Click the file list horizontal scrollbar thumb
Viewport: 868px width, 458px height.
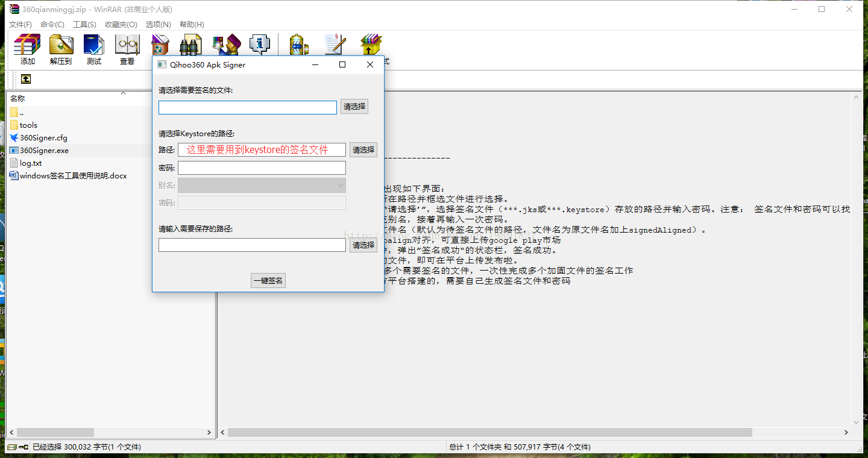coord(55,433)
